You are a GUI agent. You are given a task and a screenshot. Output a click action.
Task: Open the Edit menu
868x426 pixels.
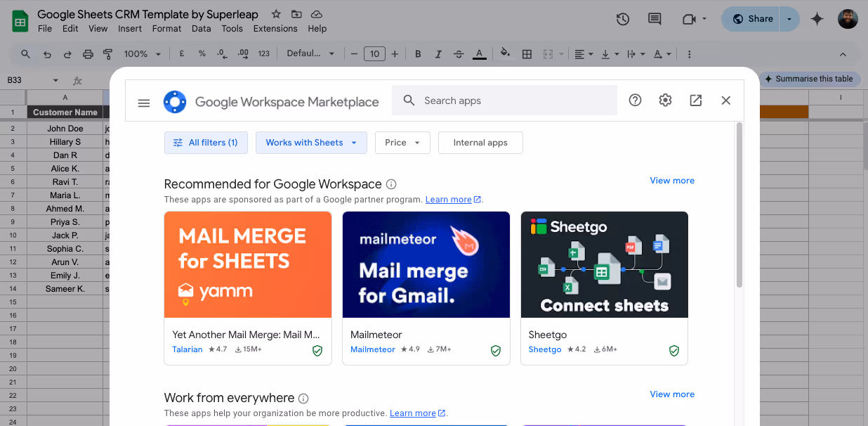click(x=70, y=29)
